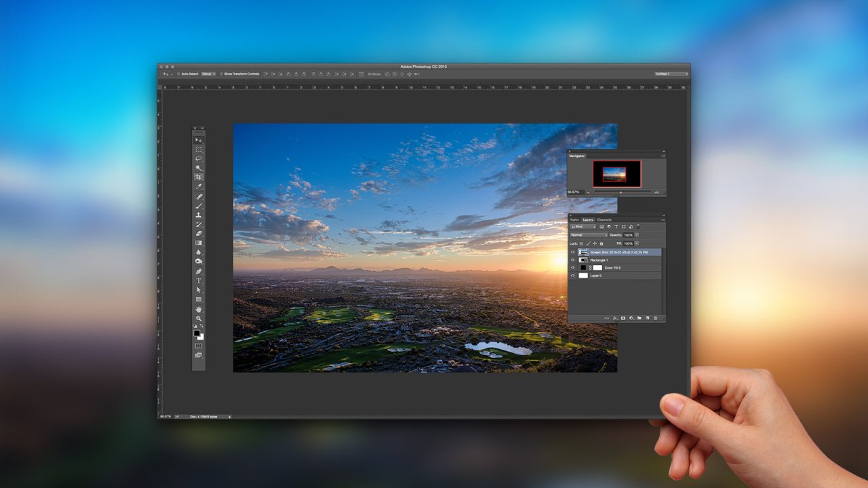The width and height of the screenshot is (868, 488).
Task: Pick the Lasso tool
Action: coord(198,157)
